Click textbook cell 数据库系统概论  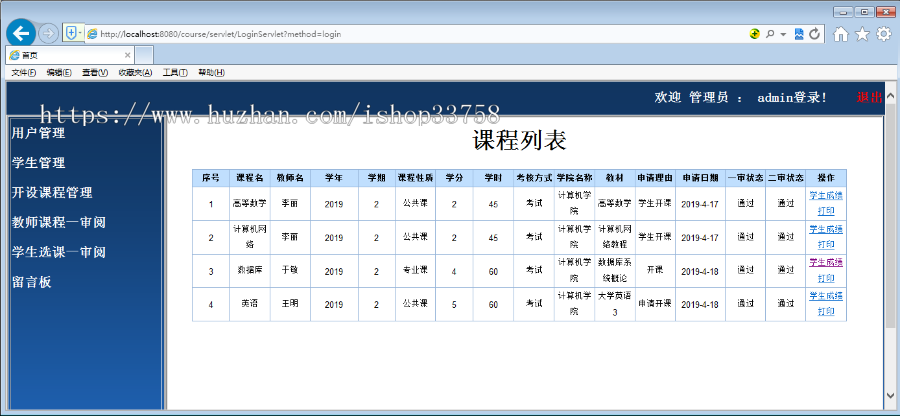click(x=615, y=271)
